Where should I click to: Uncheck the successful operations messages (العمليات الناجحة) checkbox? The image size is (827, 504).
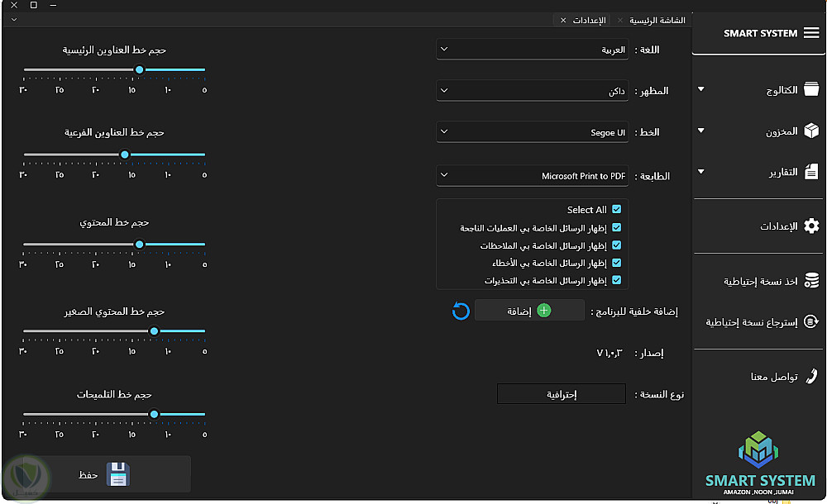[x=616, y=227]
